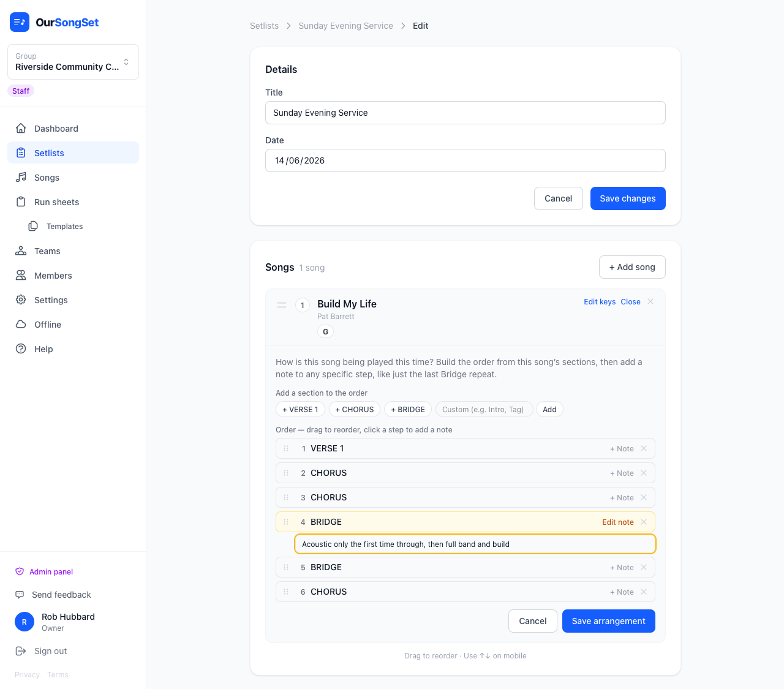
Task: Click the Settings gear icon
Action: point(21,300)
